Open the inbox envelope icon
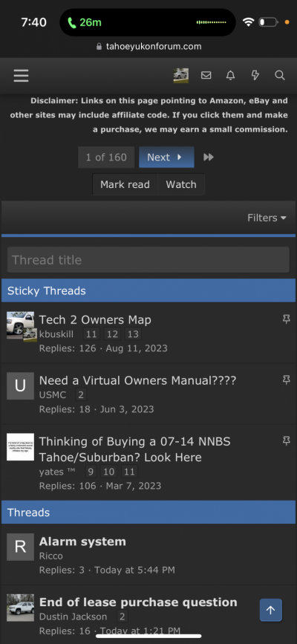Image resolution: width=297 pixels, height=644 pixels. [206, 75]
